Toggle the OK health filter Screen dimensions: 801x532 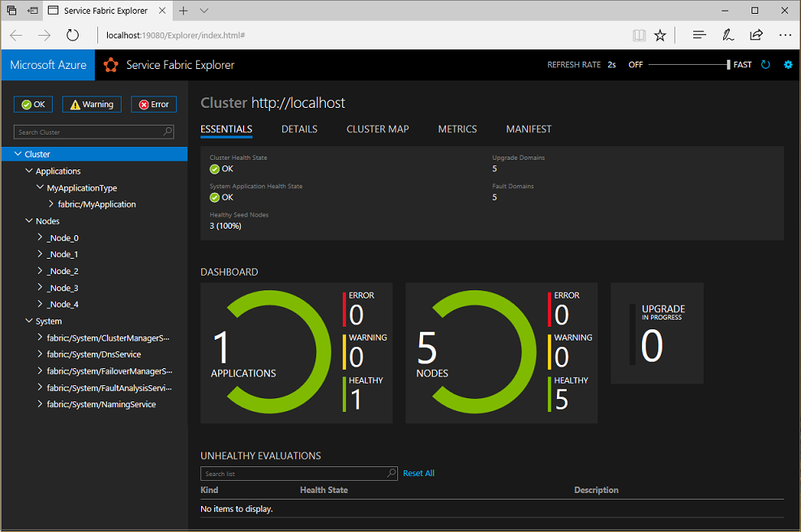click(32, 104)
